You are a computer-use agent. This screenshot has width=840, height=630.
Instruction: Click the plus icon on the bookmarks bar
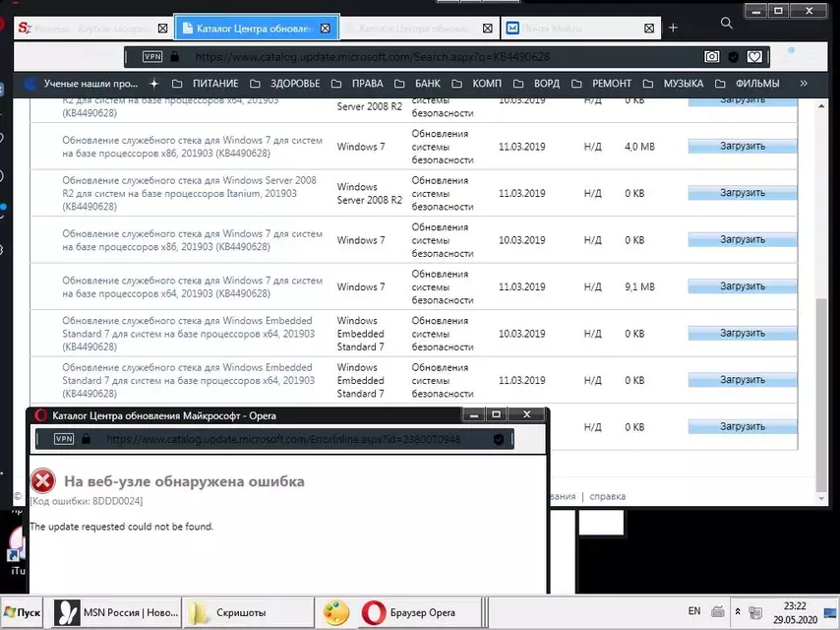tap(154, 84)
